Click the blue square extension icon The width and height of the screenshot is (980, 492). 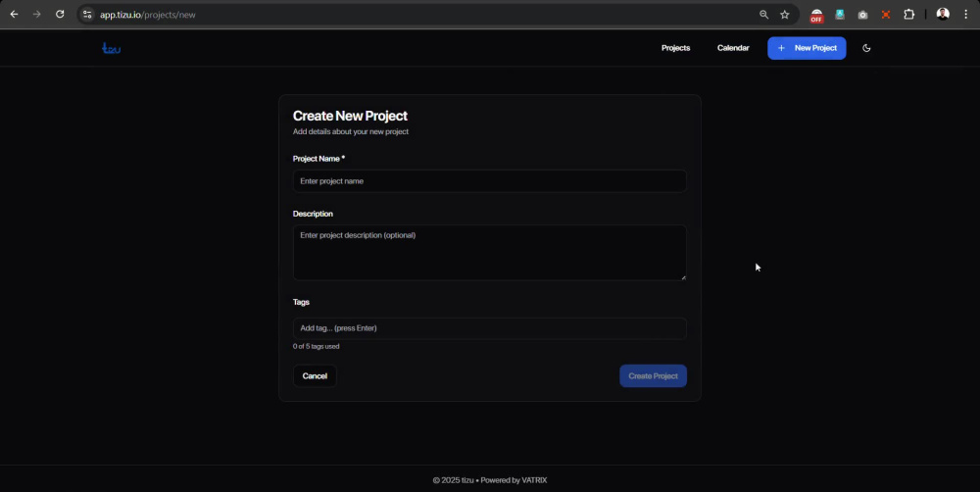point(840,15)
